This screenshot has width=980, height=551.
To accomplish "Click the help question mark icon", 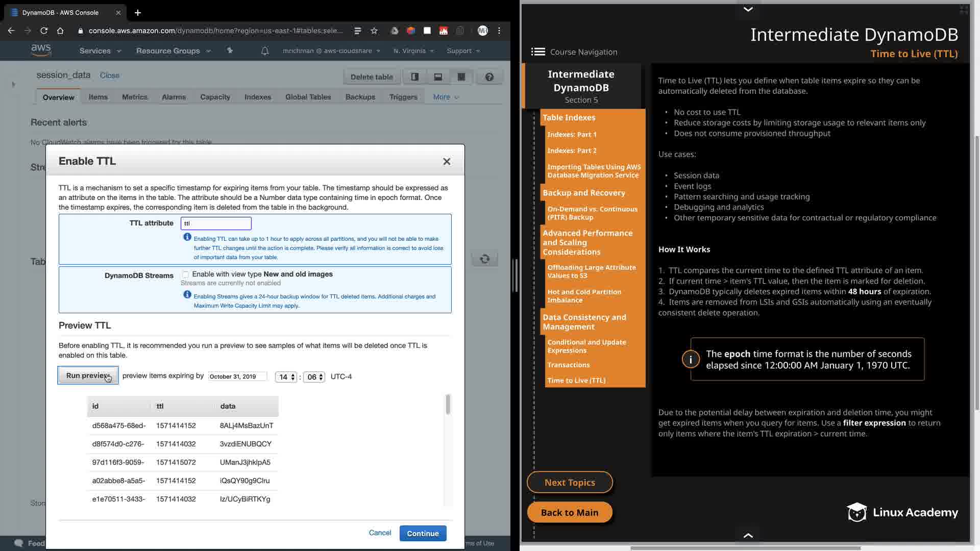I will point(489,77).
